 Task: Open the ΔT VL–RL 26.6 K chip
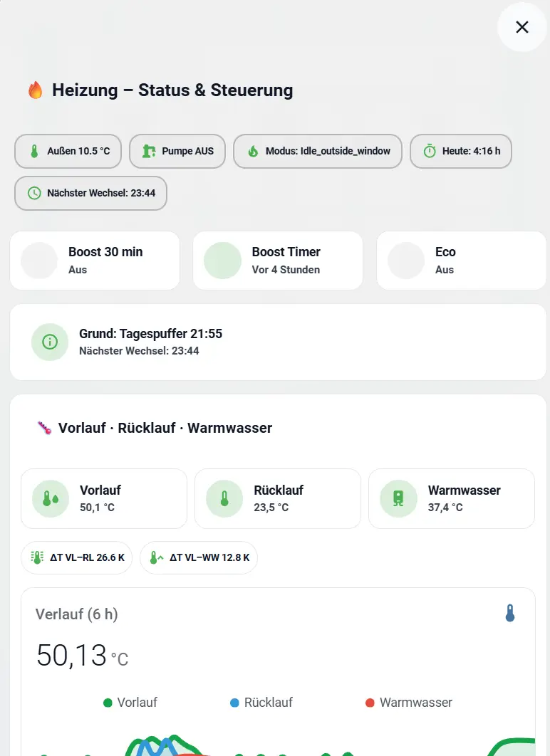pos(77,558)
